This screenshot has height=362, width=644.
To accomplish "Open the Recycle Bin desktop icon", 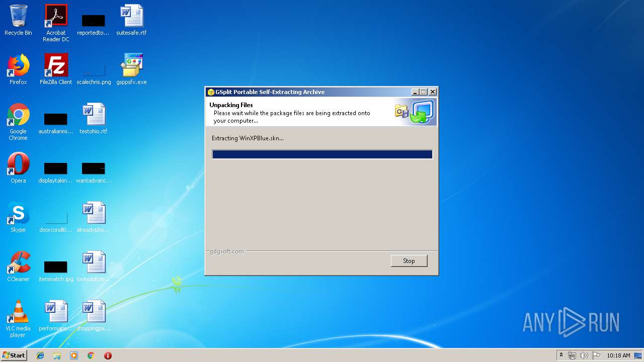I will click(18, 21).
